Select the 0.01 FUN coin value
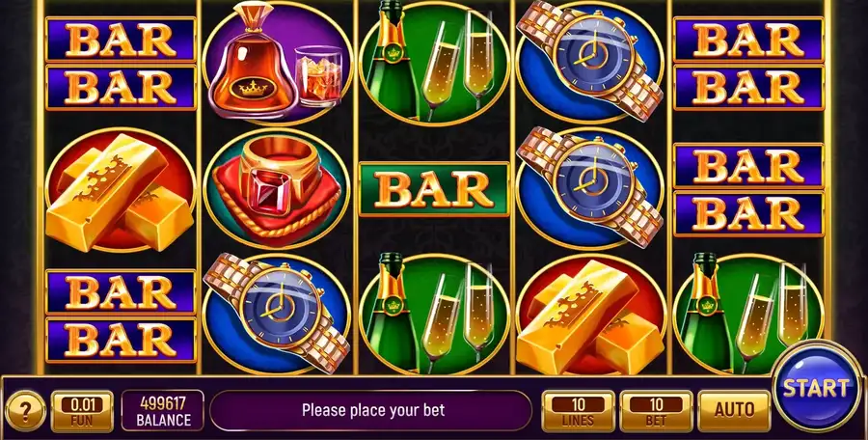 coord(82,411)
